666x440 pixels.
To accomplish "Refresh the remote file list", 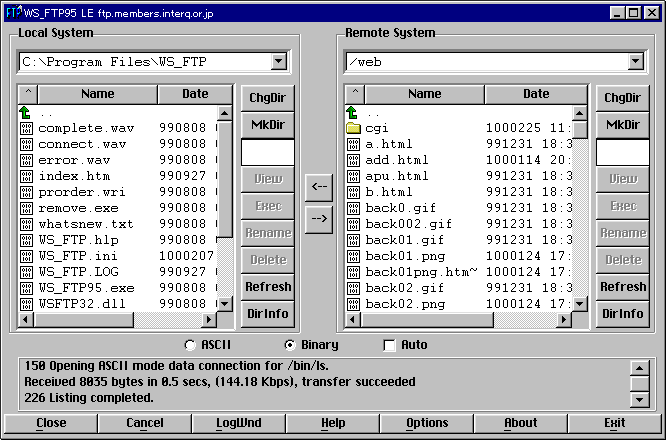I will coord(623,287).
